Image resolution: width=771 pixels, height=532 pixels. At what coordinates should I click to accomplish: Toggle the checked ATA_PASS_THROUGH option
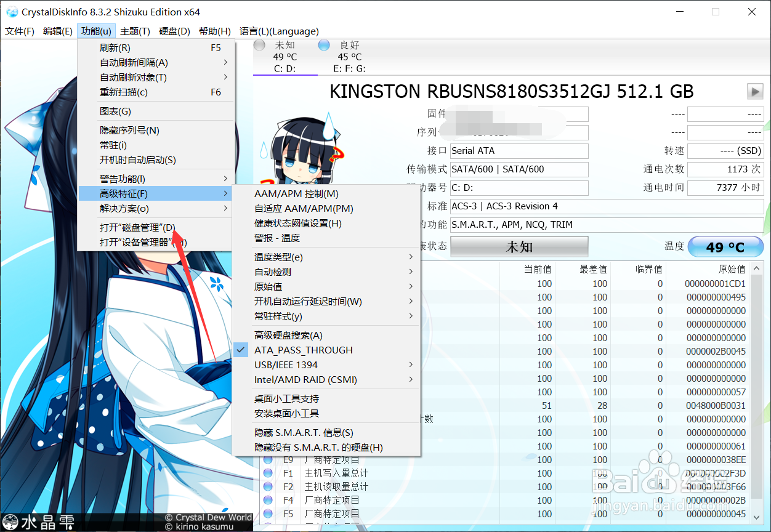(326, 350)
